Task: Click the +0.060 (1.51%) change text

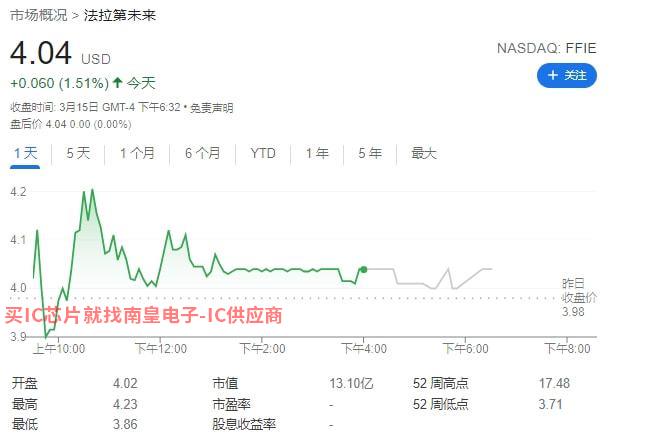Action: coord(60,84)
